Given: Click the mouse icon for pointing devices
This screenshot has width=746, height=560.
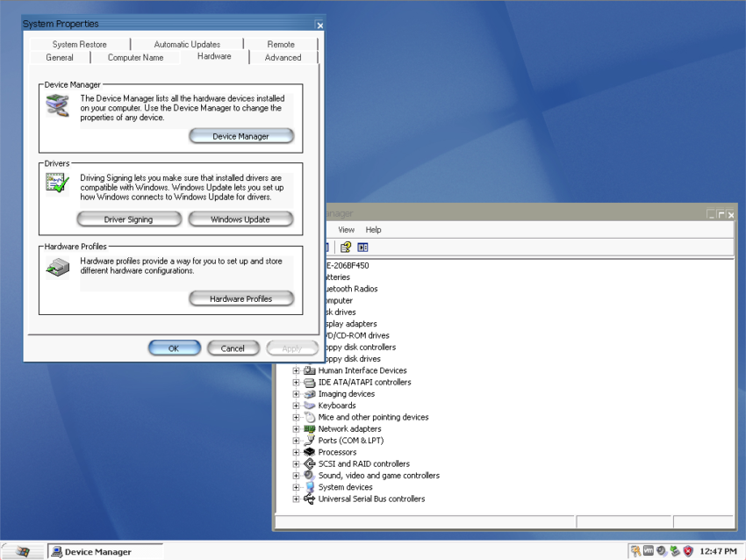Looking at the screenshot, I should [309, 417].
